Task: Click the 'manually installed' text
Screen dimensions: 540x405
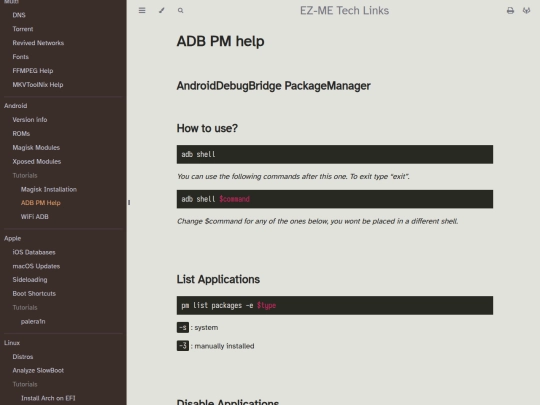Action: [224, 346]
